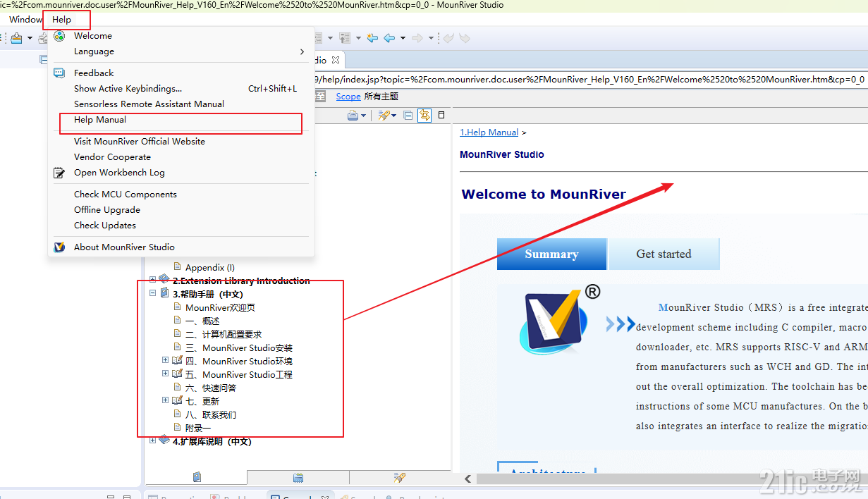This screenshot has height=499, width=868.
Task: Click the About MounRiver Studio logo icon
Action: coord(60,247)
